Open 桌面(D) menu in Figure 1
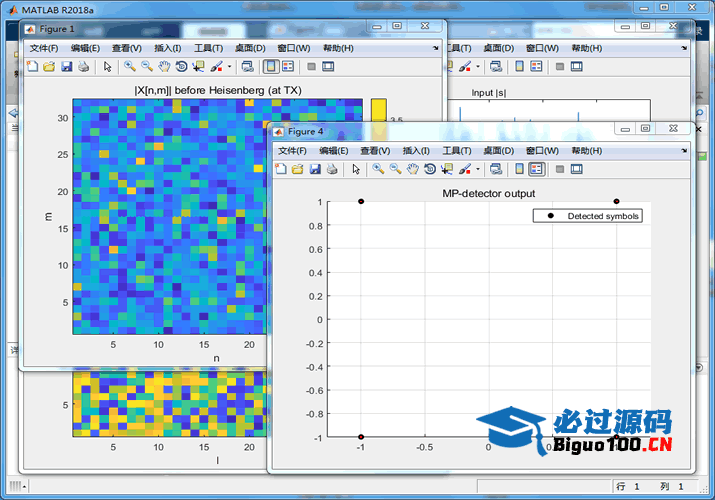Image resolution: width=715 pixels, height=500 pixels. click(250, 48)
